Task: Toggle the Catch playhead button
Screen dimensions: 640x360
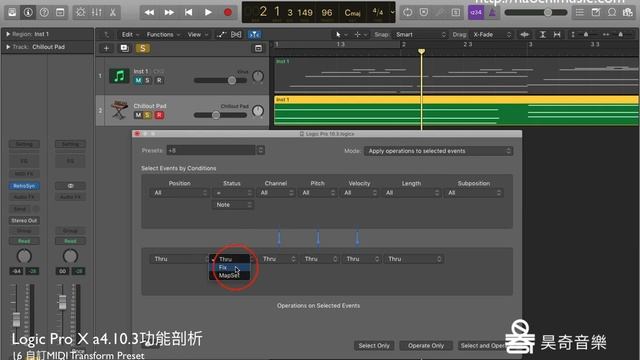Action: [x=255, y=35]
